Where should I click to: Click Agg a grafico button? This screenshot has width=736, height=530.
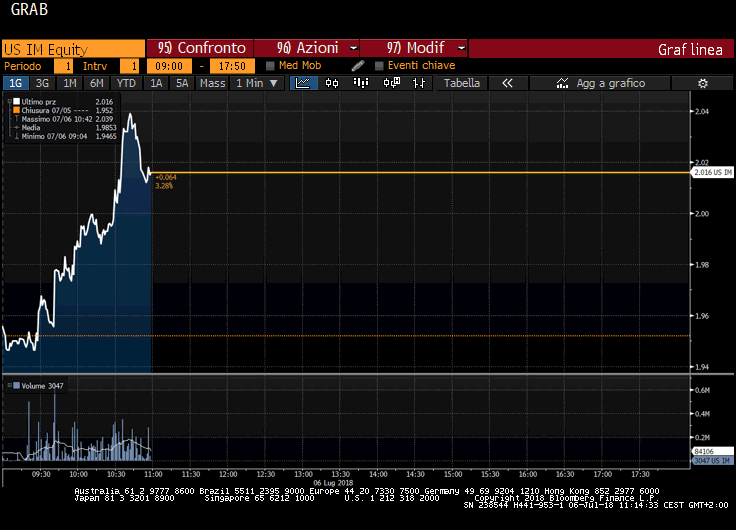point(599,83)
